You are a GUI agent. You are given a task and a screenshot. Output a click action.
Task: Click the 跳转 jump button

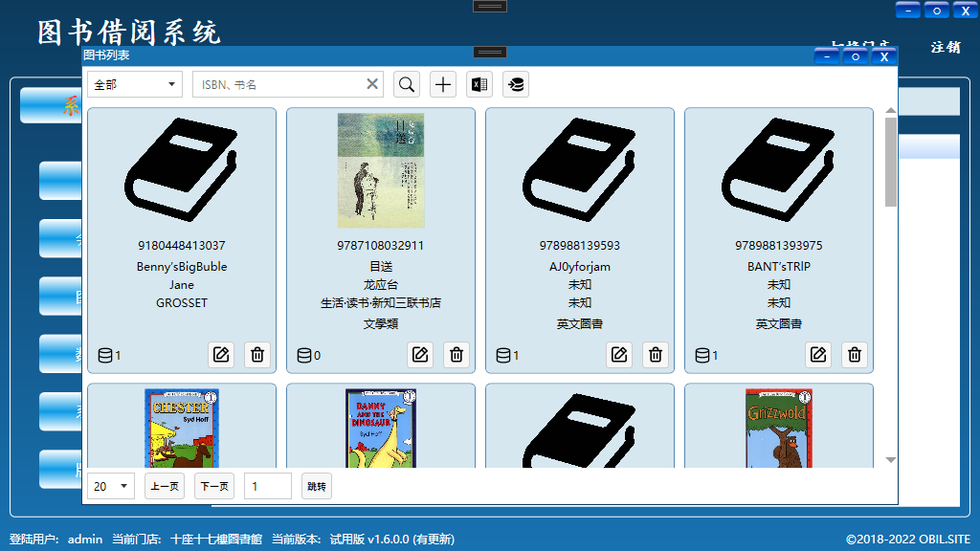pos(317,486)
